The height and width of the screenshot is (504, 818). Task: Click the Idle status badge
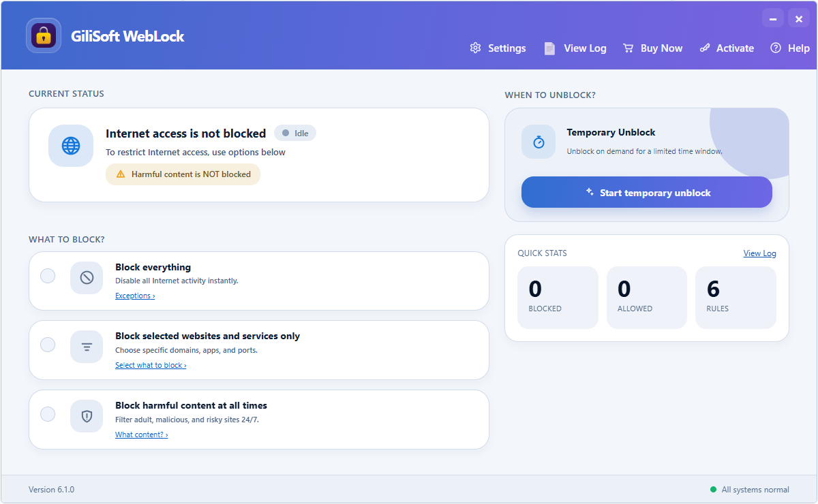point(295,133)
